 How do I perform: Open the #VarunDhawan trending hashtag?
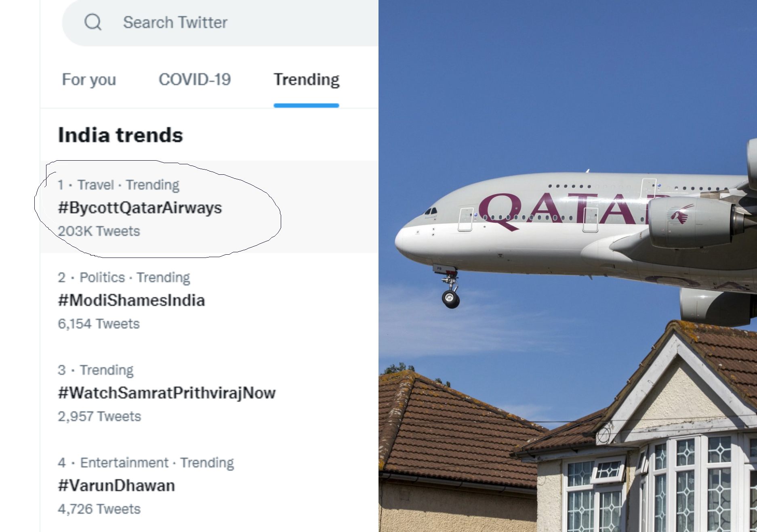click(116, 486)
